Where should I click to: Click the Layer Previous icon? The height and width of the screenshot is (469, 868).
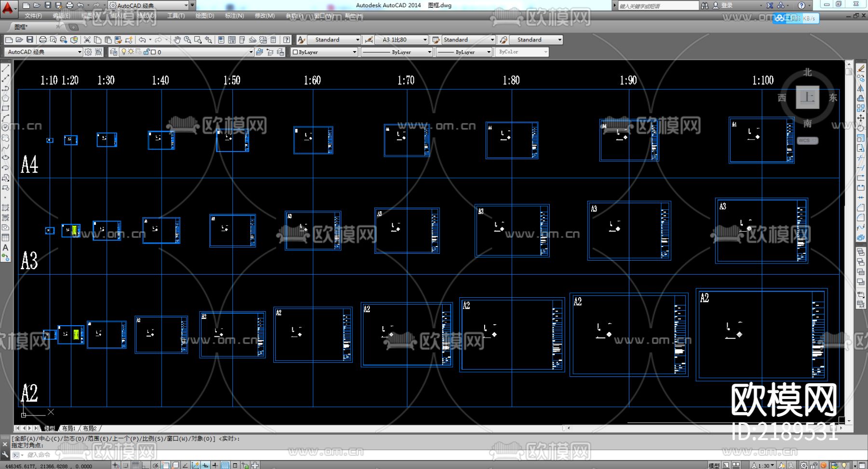coord(270,52)
